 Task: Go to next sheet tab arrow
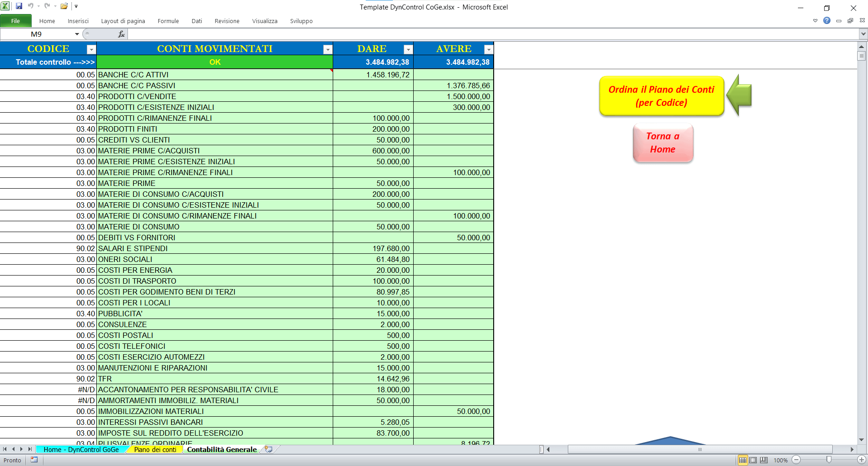pyautogui.click(x=21, y=449)
